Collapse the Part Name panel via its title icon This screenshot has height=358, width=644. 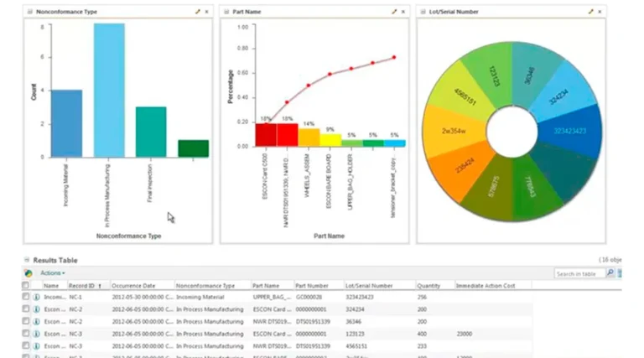[x=226, y=12]
